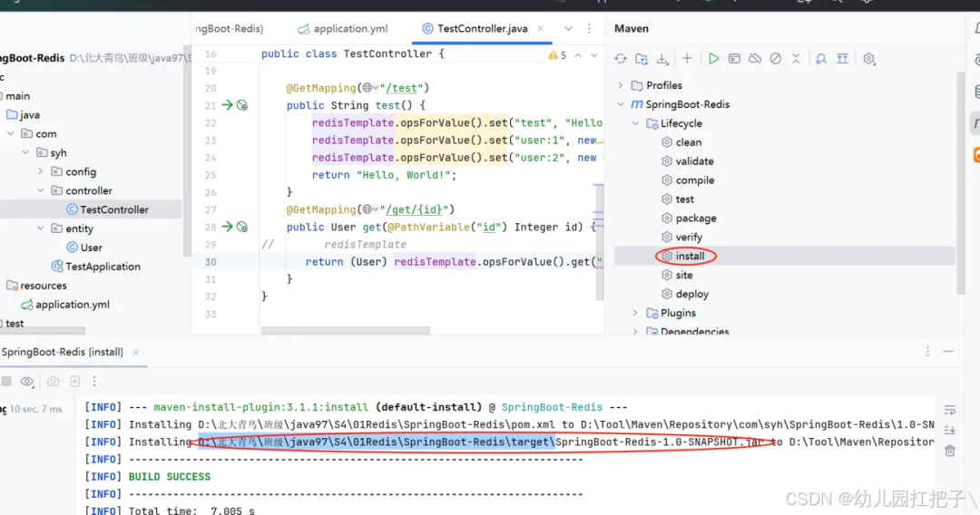Collapse the controller package
This screenshot has height=515, width=980.
pos(41,190)
